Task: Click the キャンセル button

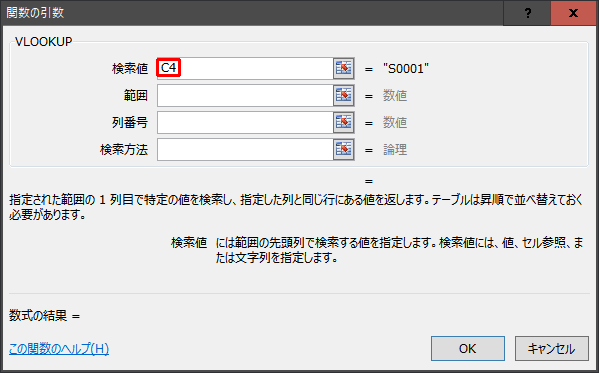Action: 552,349
